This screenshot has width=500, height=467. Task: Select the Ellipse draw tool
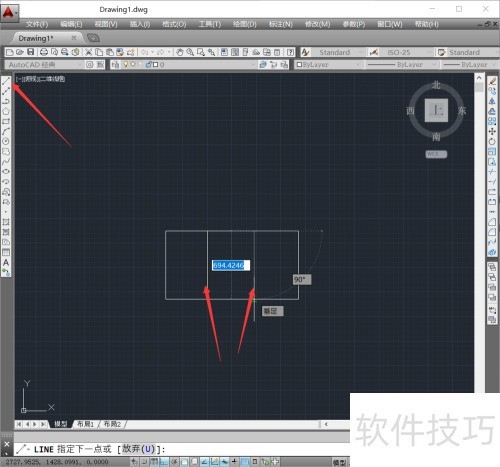(x=6, y=171)
